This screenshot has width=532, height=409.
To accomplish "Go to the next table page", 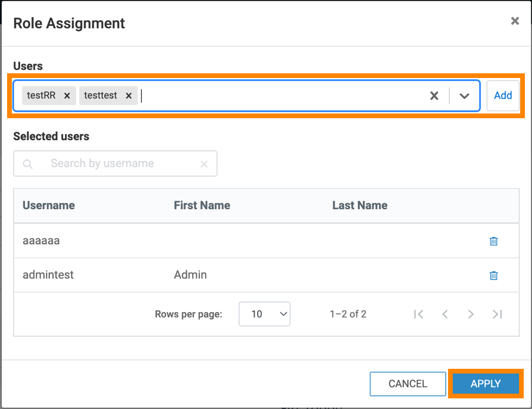I will (471, 314).
